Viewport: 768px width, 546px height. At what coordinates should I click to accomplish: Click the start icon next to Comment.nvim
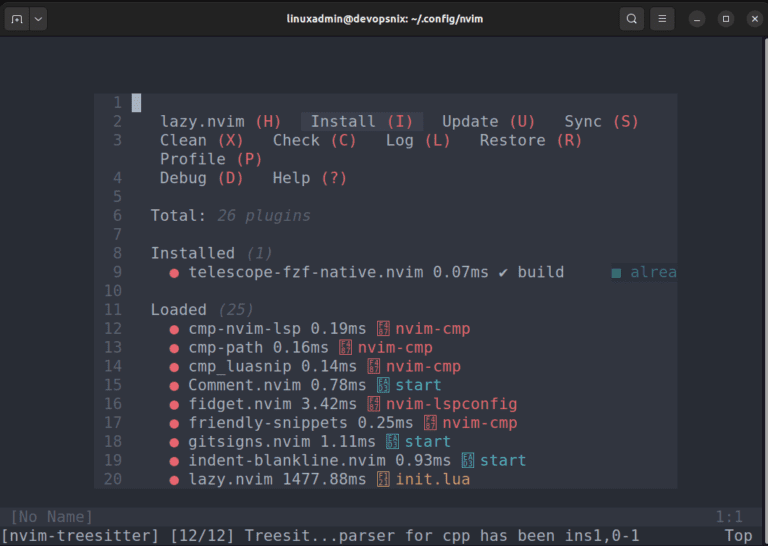pos(383,385)
